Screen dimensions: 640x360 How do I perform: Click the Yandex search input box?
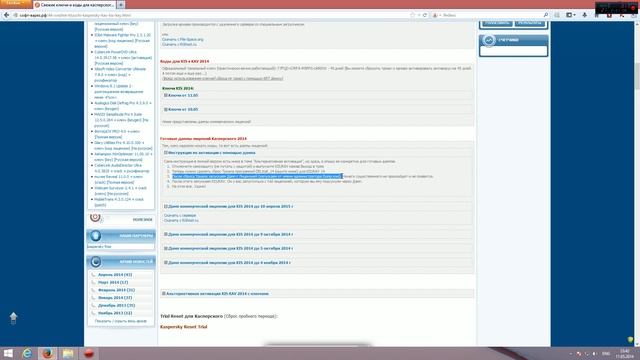tap(490, 15)
